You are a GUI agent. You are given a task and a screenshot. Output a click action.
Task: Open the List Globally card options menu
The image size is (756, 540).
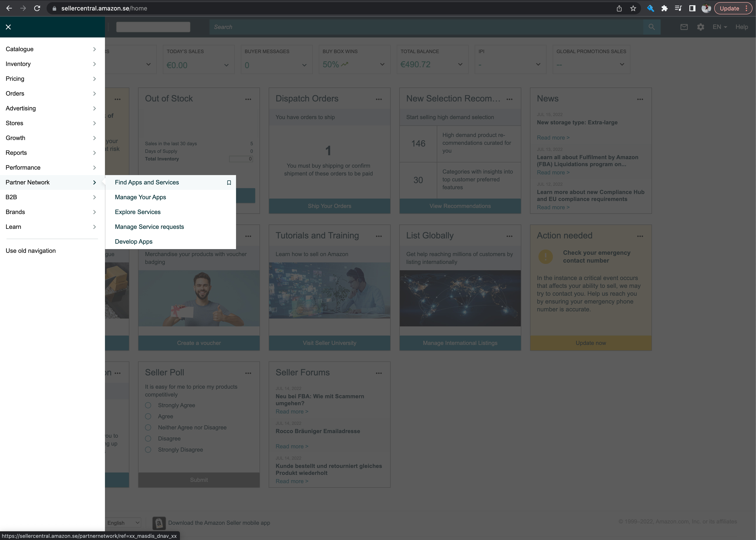coord(509,236)
